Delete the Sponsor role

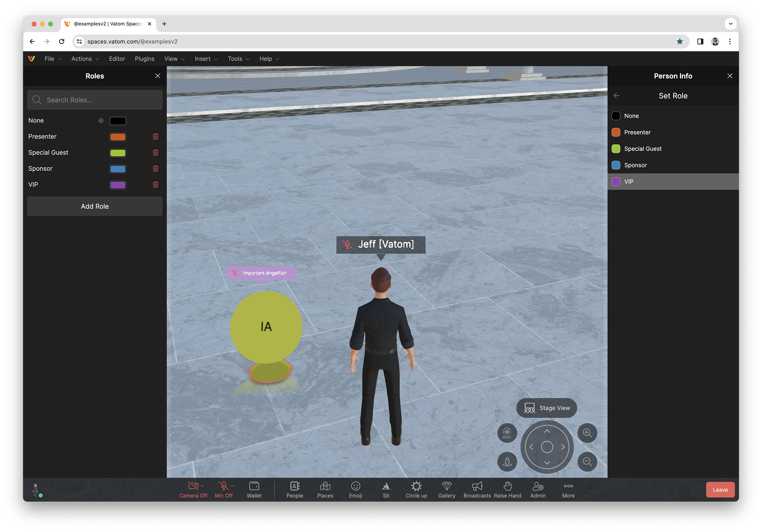click(x=155, y=168)
